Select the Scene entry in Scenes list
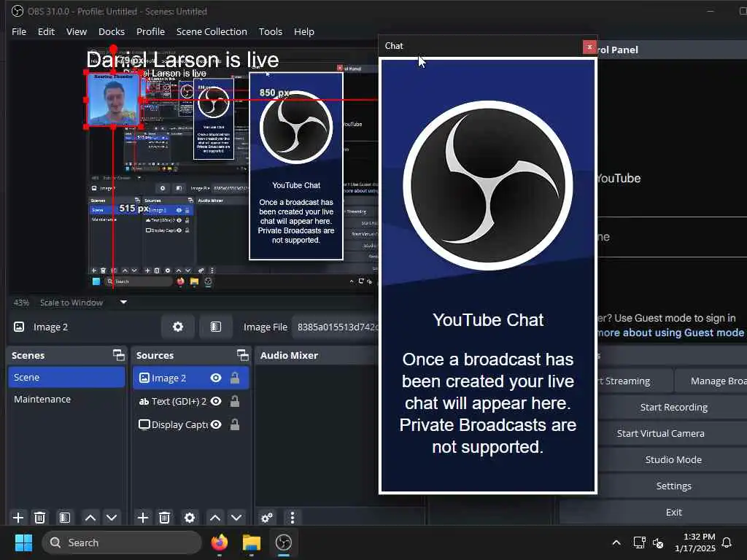 (66, 377)
